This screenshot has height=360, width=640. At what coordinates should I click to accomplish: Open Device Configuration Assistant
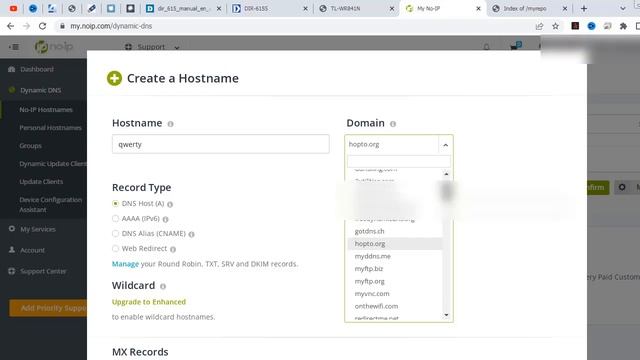[50, 204]
